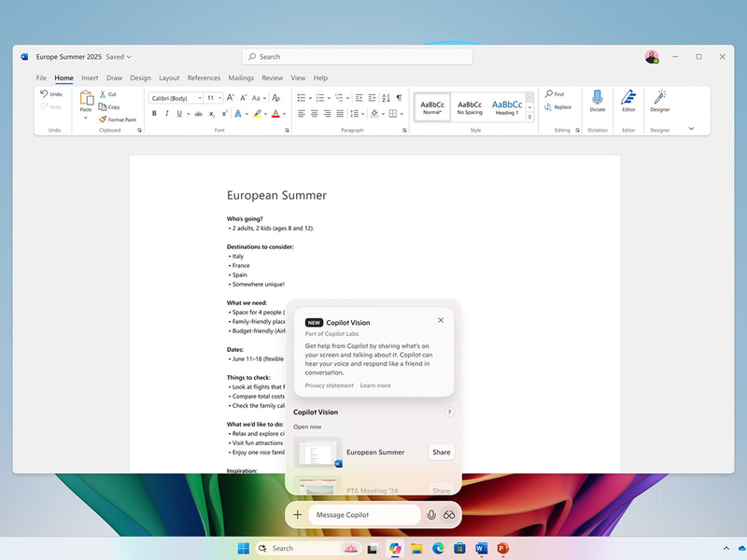The image size is (747, 560).
Task: Start Dictate in the ribbon
Action: coord(597,103)
